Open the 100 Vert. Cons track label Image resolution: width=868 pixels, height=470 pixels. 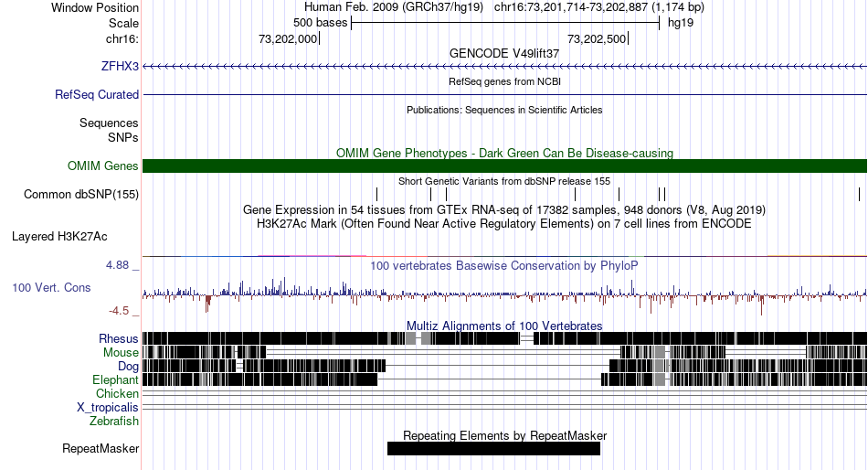51,287
